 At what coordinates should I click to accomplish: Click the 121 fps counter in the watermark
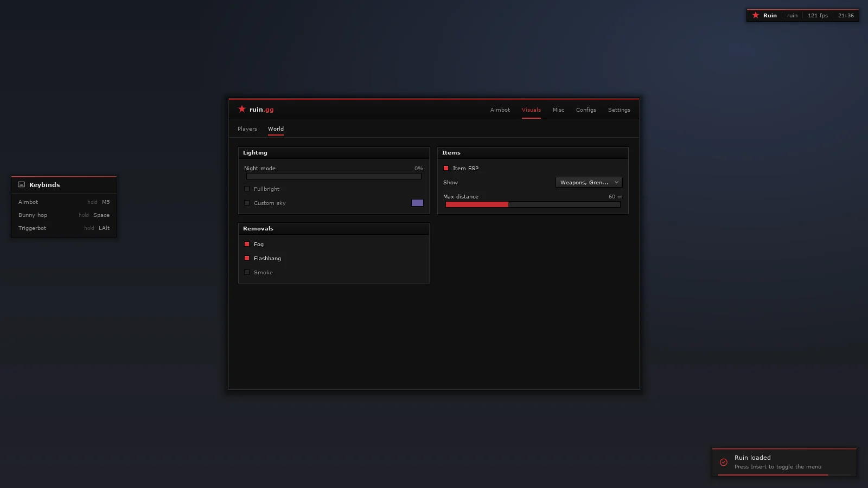click(818, 15)
